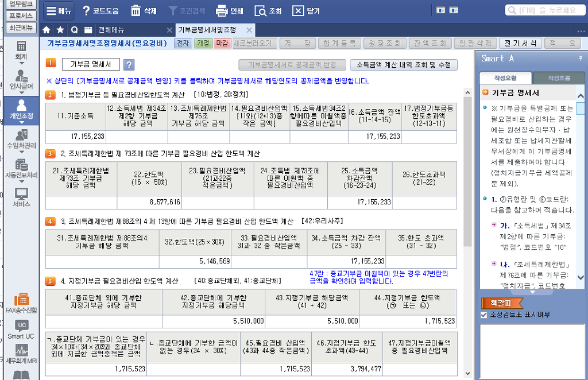Expand the arrow under 자동전표처리
588x380 pixels.
pyautogui.click(x=21, y=181)
